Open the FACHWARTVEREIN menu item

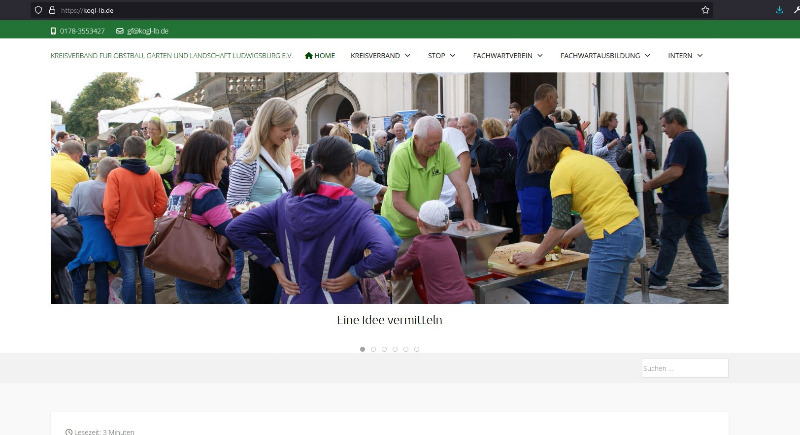click(503, 56)
